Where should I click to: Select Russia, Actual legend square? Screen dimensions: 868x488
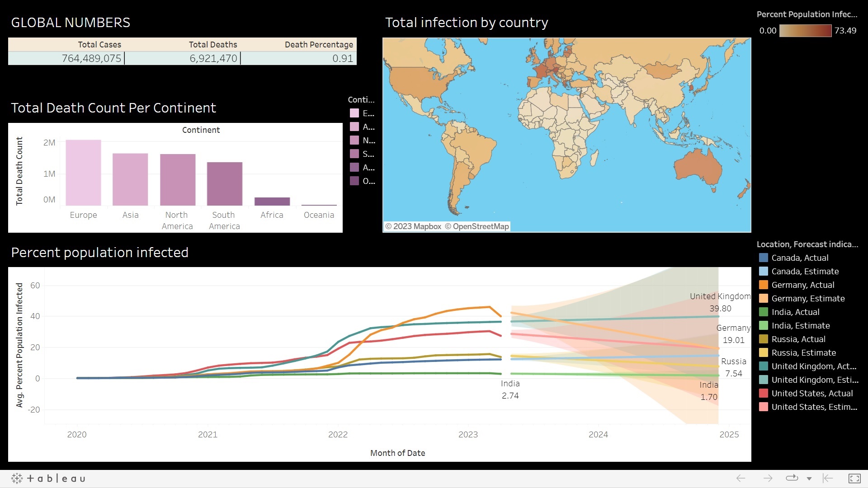coord(764,339)
